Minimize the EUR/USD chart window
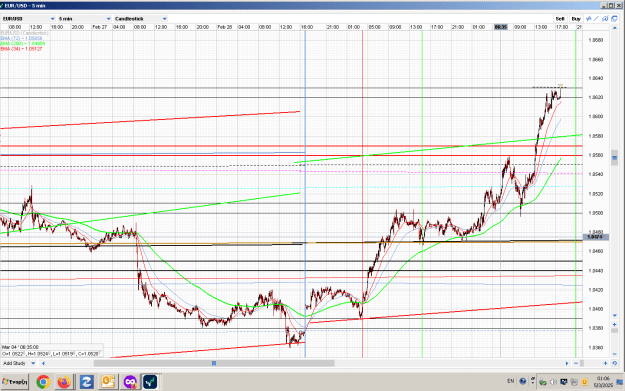Screen dimensions: 625x391 tap(604, 5)
